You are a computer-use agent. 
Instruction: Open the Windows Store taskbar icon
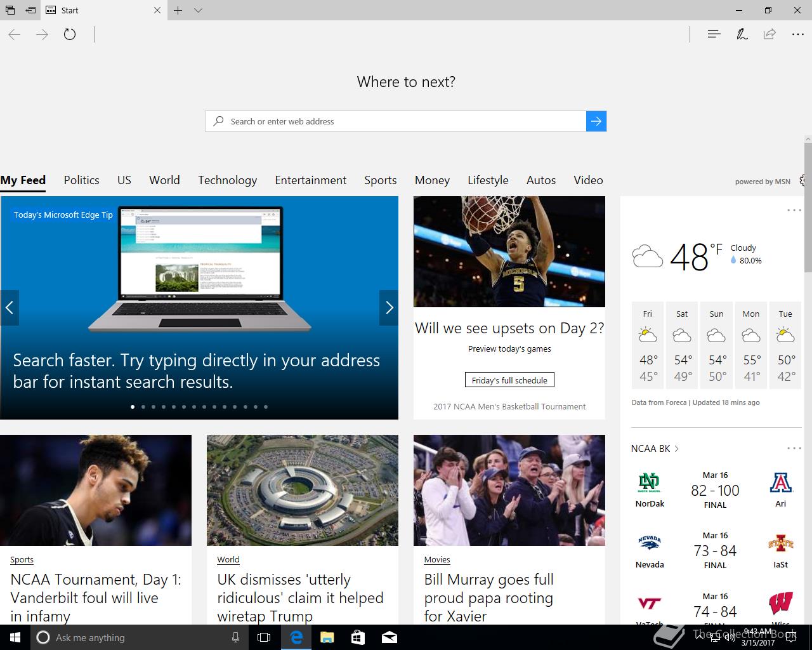[x=358, y=637]
